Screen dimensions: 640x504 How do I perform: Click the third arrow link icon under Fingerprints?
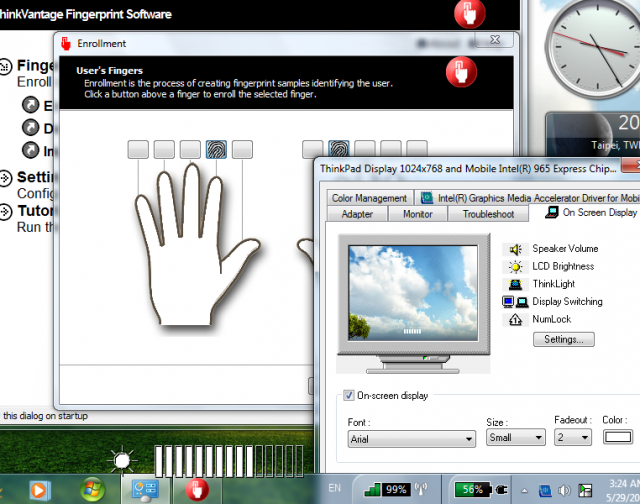tap(31, 150)
